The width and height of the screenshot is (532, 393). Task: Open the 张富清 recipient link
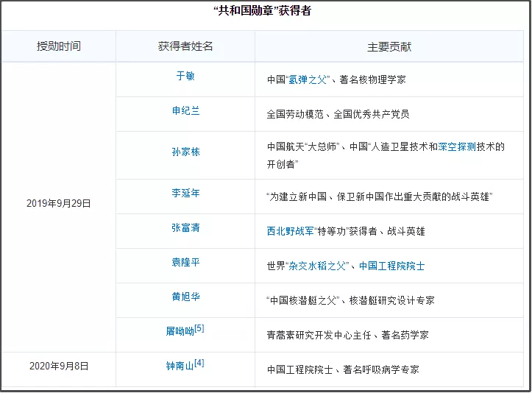[185, 228]
